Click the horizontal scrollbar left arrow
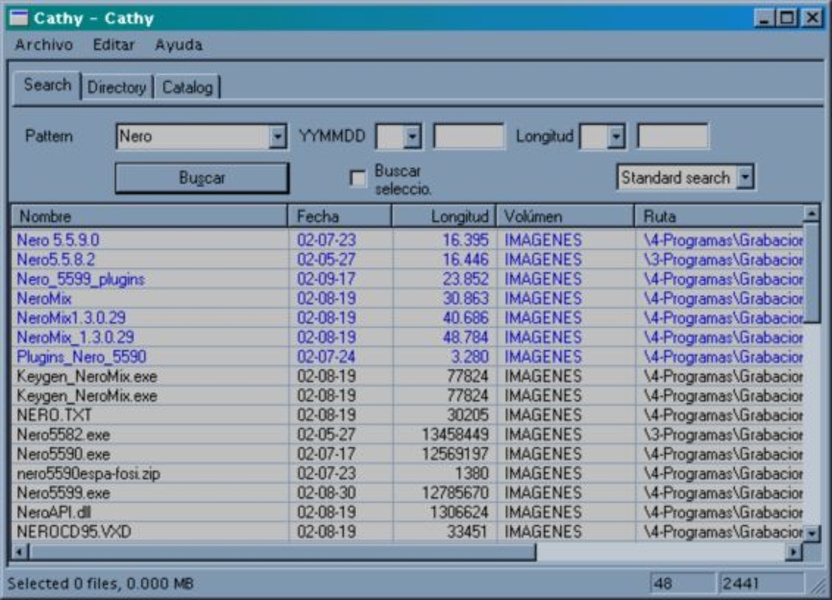The width and height of the screenshot is (832, 600). [x=20, y=552]
